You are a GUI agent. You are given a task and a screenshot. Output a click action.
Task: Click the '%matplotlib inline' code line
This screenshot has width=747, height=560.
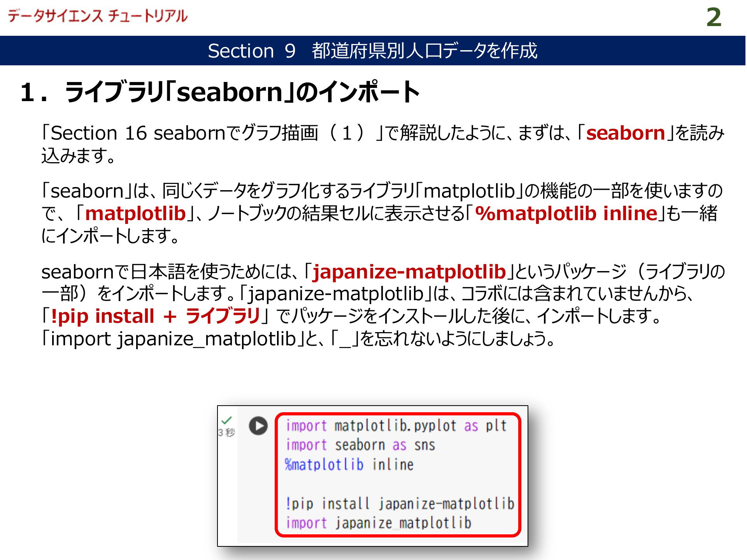click(349, 464)
